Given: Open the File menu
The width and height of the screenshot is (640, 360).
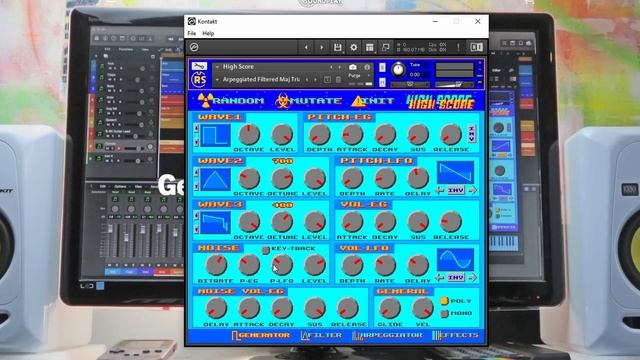Looking at the screenshot, I should (191, 33).
